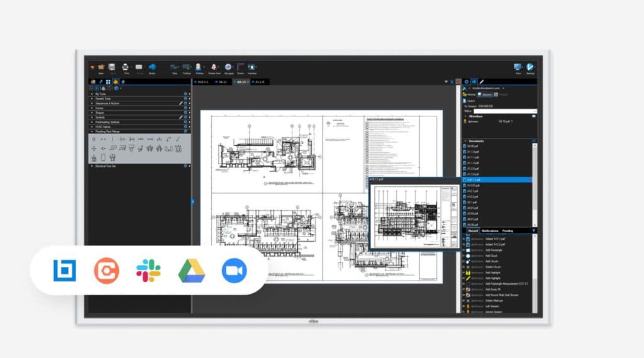
Task: Open the Studio cloud icon
Action: pyautogui.click(x=152, y=67)
